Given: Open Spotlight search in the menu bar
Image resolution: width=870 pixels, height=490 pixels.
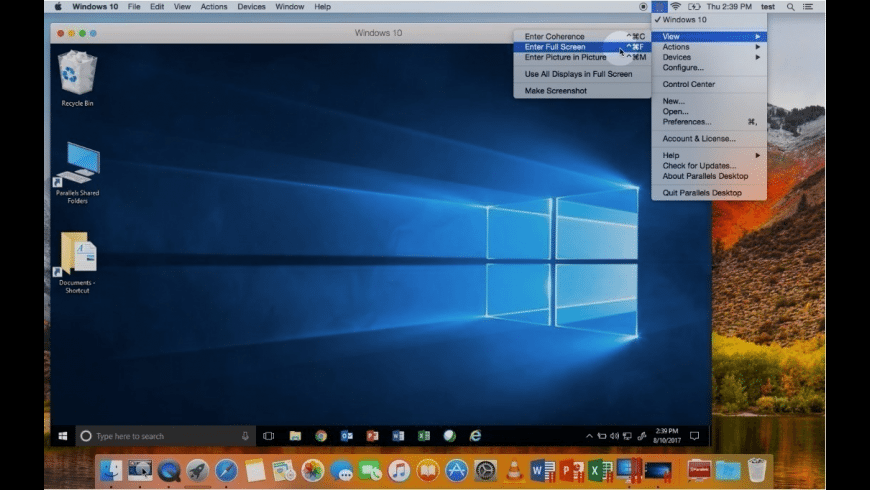Looking at the screenshot, I should click(x=789, y=7).
